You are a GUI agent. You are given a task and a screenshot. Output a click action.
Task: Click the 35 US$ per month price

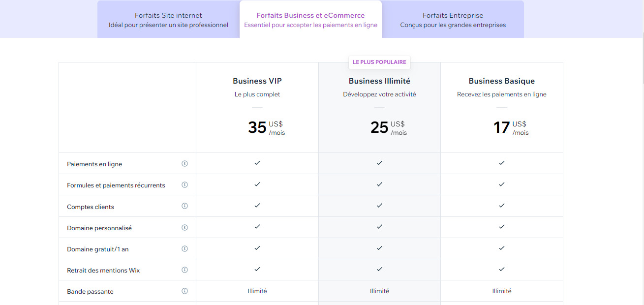(266, 128)
